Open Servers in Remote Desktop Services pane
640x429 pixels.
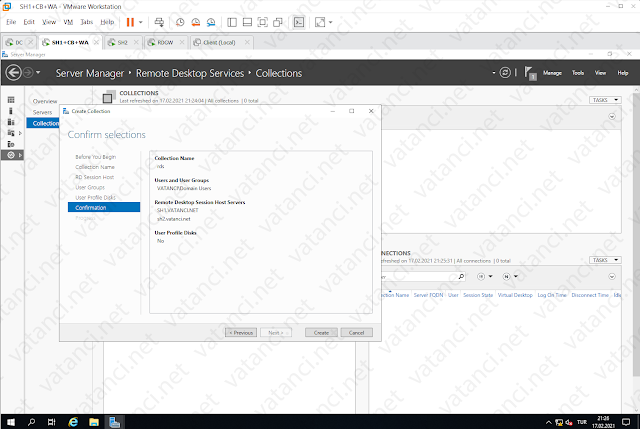pyautogui.click(x=42, y=112)
